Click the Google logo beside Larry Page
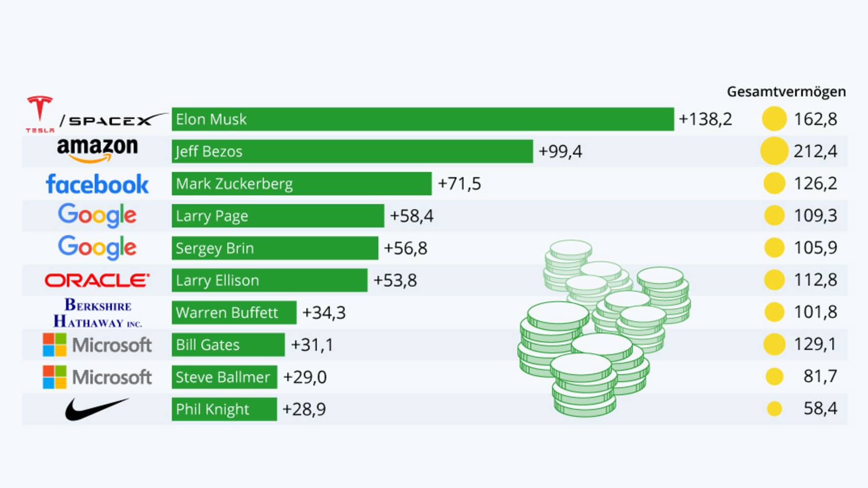 (x=97, y=216)
